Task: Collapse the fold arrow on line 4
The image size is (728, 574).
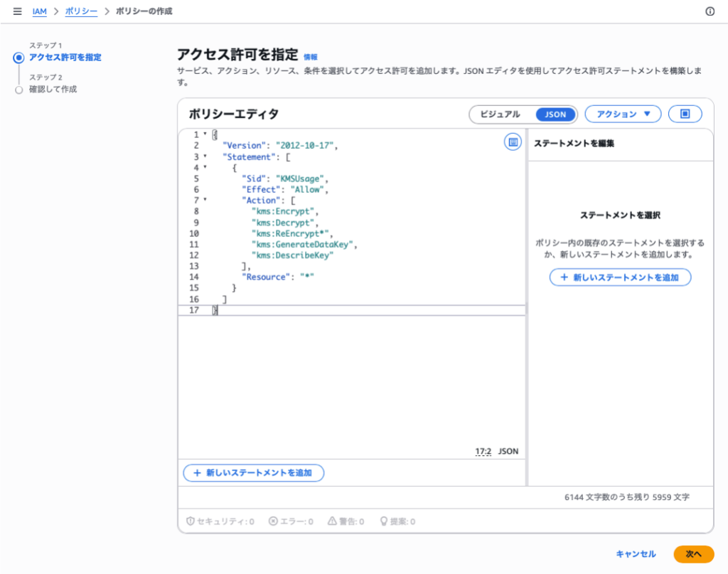Action: point(205,167)
